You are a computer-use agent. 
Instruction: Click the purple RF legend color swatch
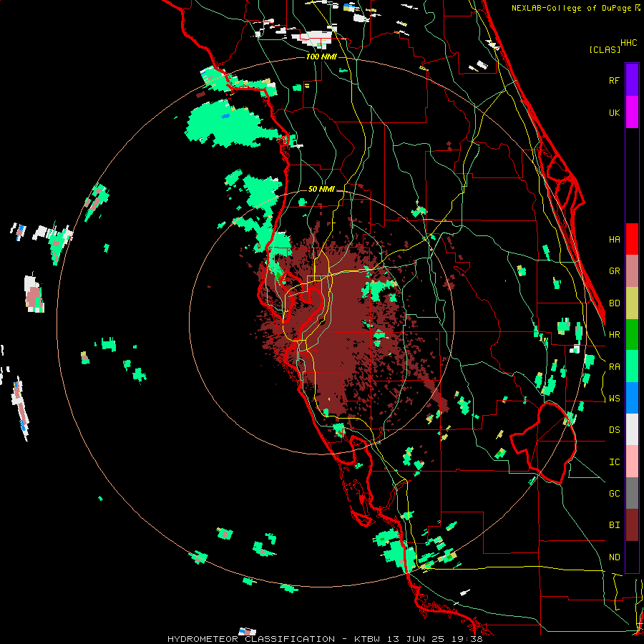pos(632,80)
